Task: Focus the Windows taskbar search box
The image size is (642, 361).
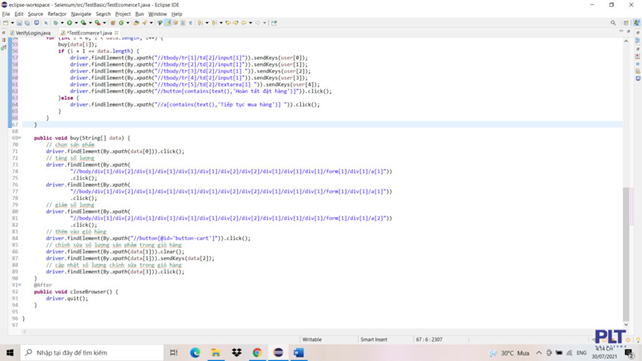Action: (x=92, y=352)
